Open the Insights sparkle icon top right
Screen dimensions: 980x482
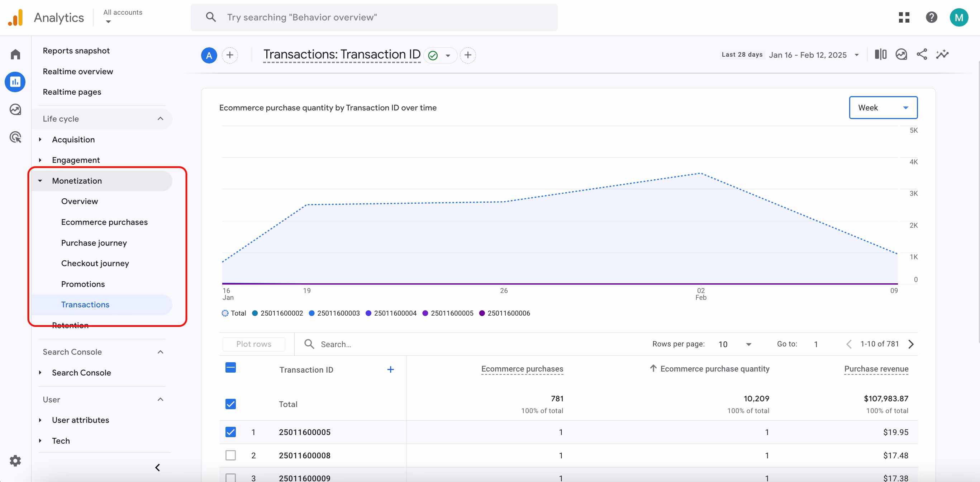pos(942,55)
